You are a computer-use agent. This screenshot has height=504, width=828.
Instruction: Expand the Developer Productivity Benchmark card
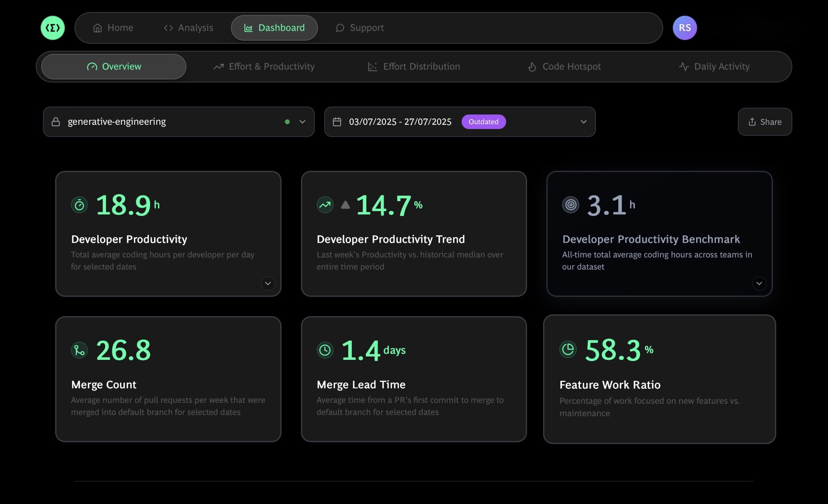coord(759,284)
